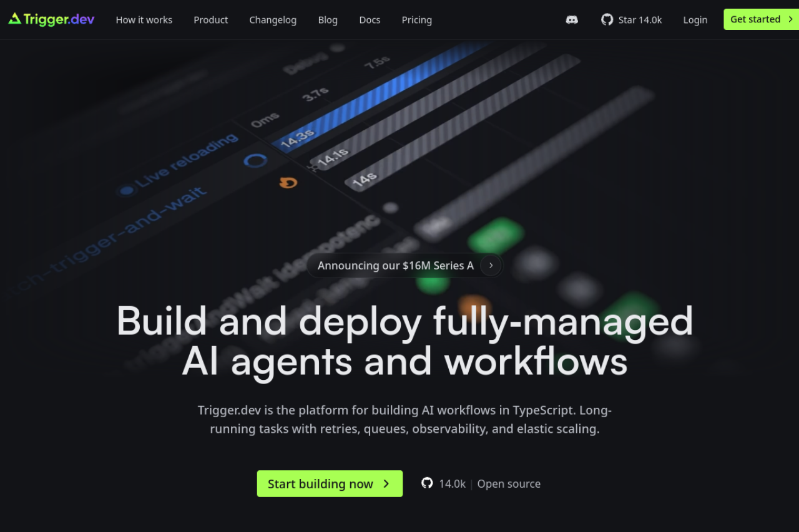Navigate to the Pricing page
799x532 pixels.
[x=416, y=19]
